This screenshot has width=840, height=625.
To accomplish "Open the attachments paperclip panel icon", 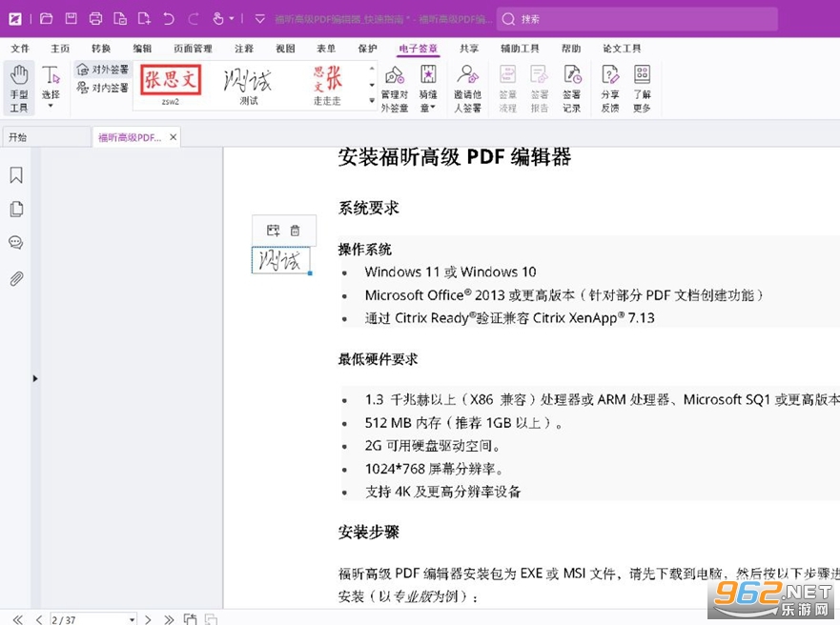I will pos(16,278).
